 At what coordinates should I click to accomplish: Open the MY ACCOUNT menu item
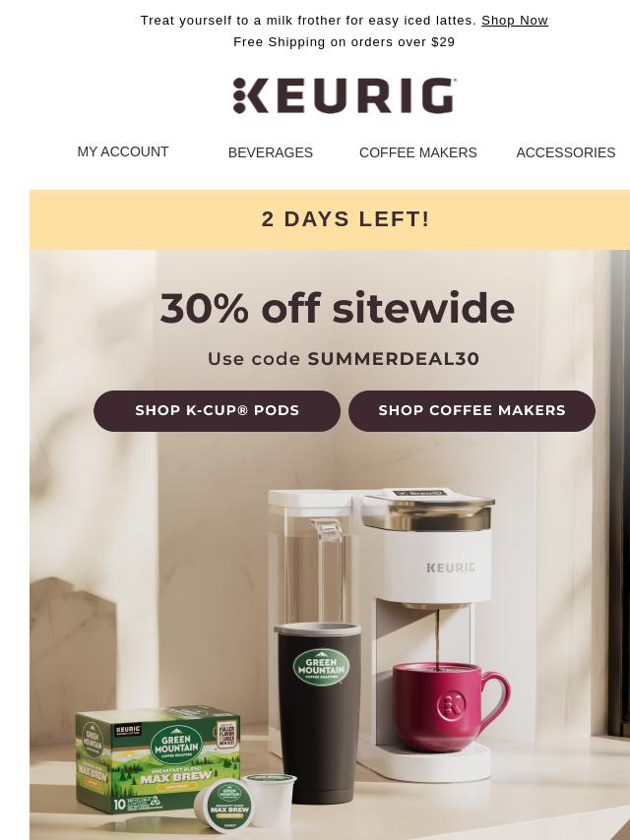(x=123, y=152)
